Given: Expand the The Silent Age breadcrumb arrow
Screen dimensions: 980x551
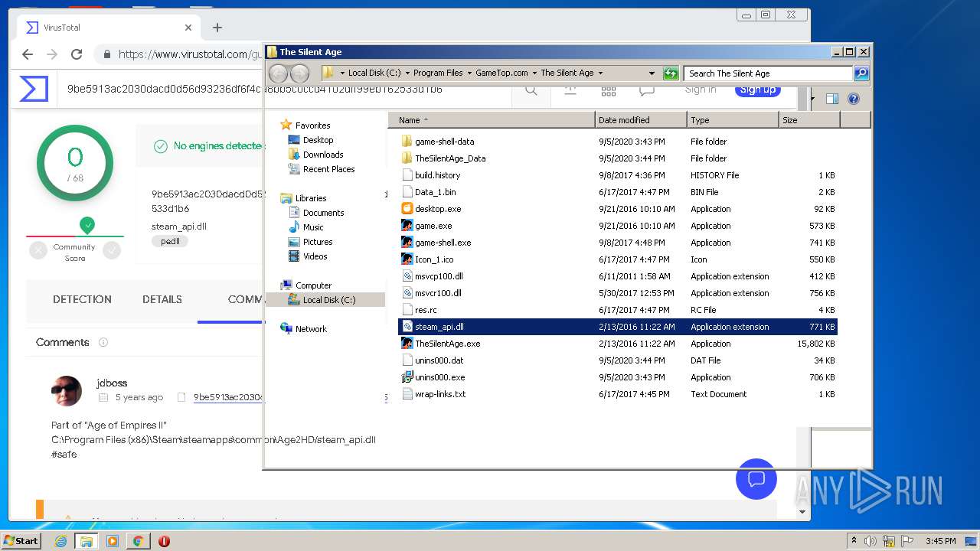Looking at the screenshot, I should click(600, 73).
